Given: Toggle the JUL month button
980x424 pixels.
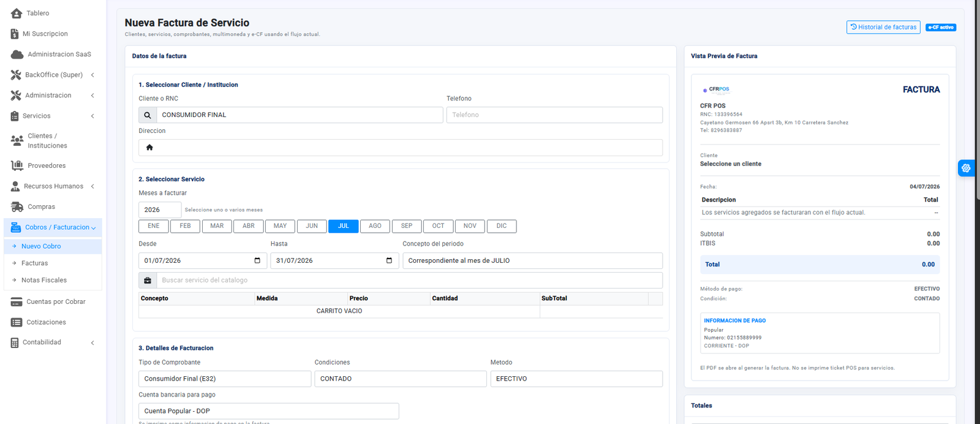Looking at the screenshot, I should pyautogui.click(x=344, y=226).
